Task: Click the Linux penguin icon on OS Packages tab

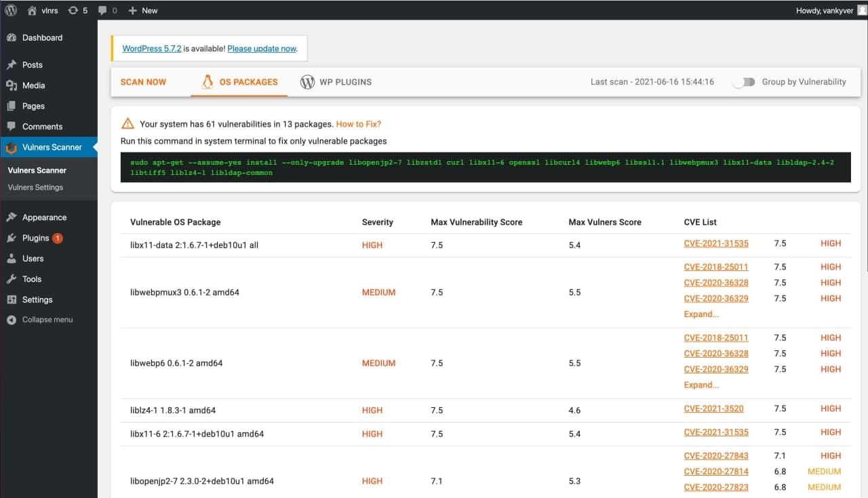Action: pyautogui.click(x=208, y=82)
